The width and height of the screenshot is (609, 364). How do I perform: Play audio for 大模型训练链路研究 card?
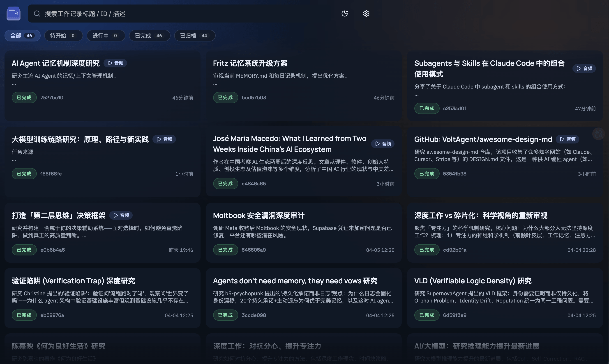click(164, 139)
